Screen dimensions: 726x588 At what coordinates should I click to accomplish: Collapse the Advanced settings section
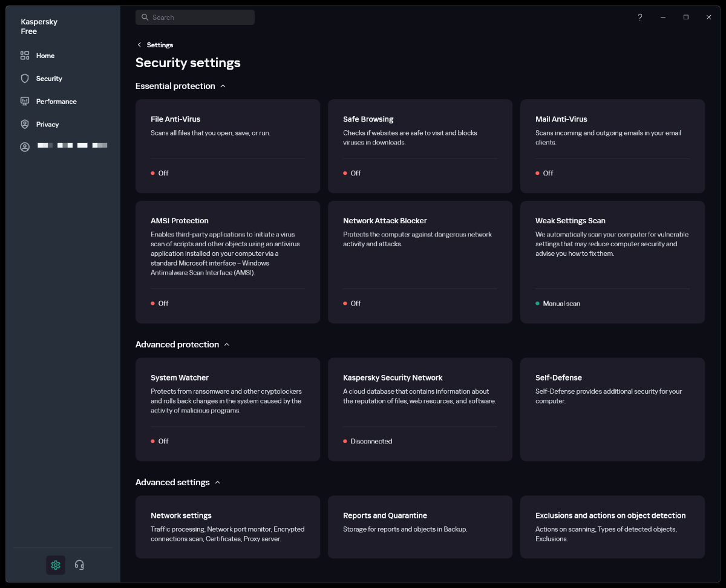click(x=218, y=483)
